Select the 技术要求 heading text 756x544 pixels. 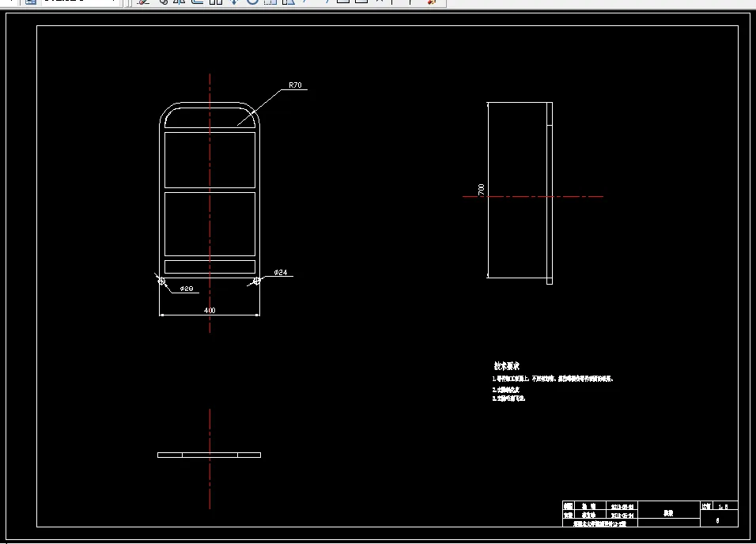(x=507, y=366)
